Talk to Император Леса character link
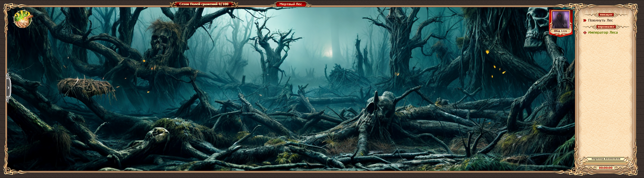 click(603, 32)
